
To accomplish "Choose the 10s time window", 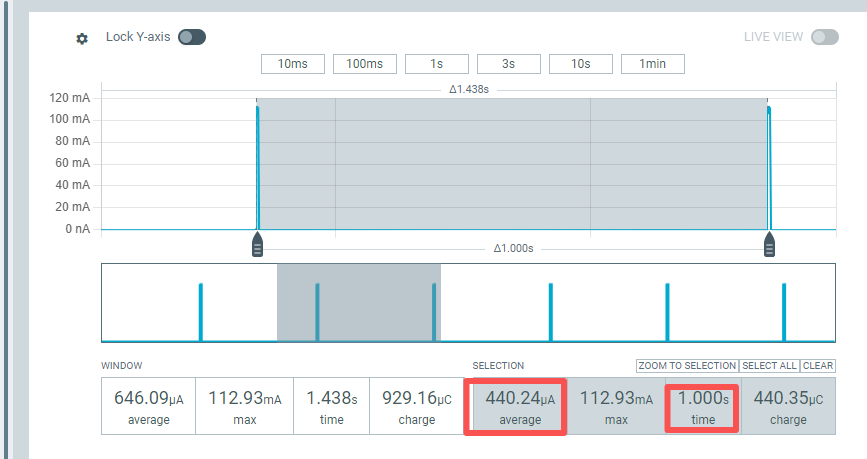I will (x=580, y=64).
